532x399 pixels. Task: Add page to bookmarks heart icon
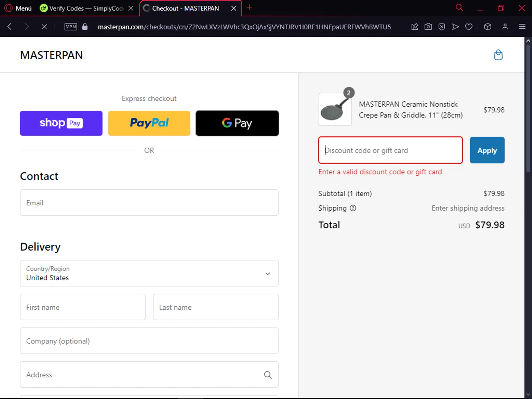[469, 27]
